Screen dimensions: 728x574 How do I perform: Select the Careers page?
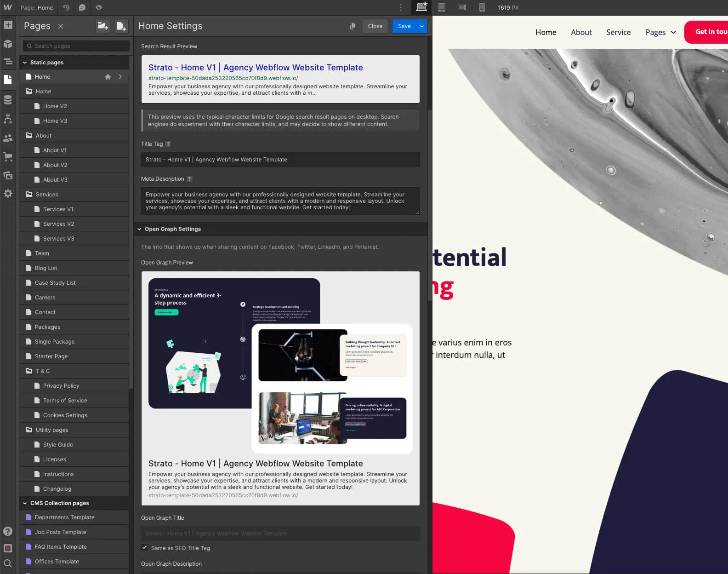(74, 298)
